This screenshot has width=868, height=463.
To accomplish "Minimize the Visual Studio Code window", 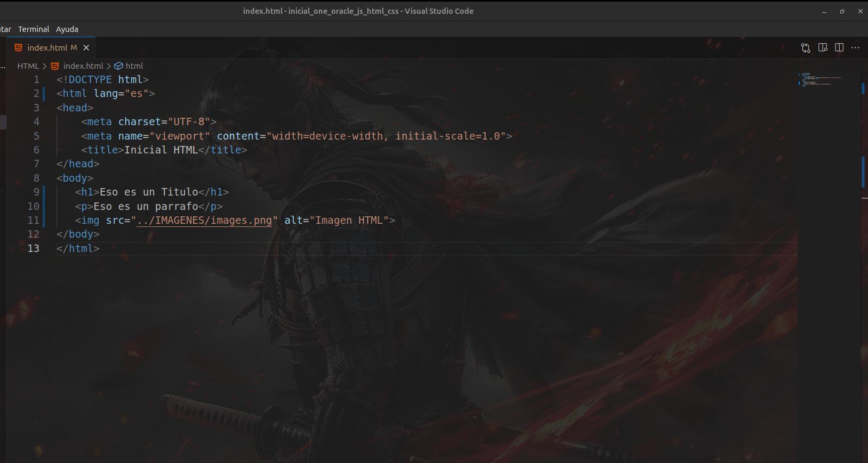I will [824, 11].
